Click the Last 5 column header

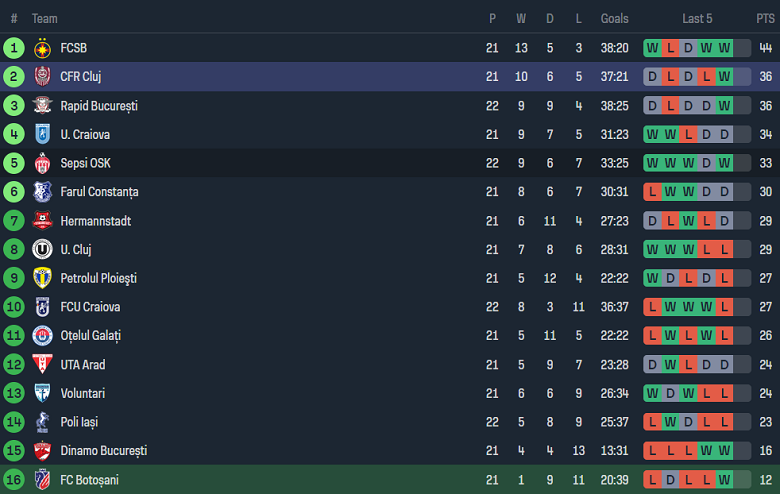coord(697,19)
